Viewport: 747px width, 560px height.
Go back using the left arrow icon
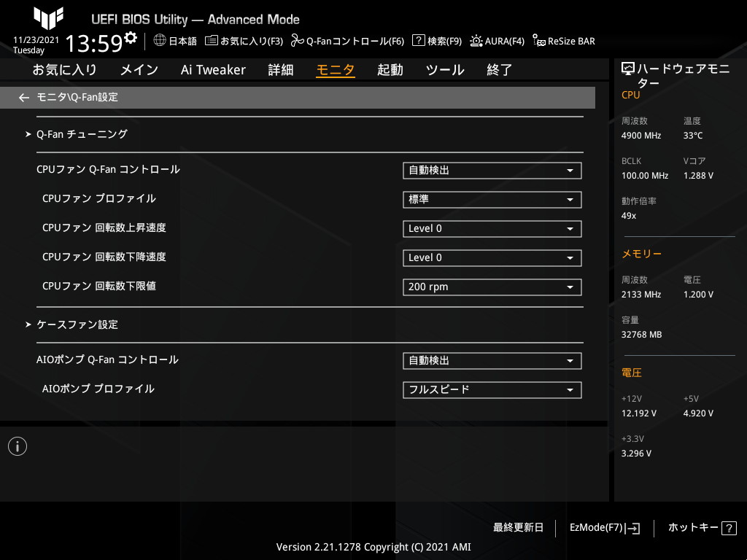[x=24, y=98]
